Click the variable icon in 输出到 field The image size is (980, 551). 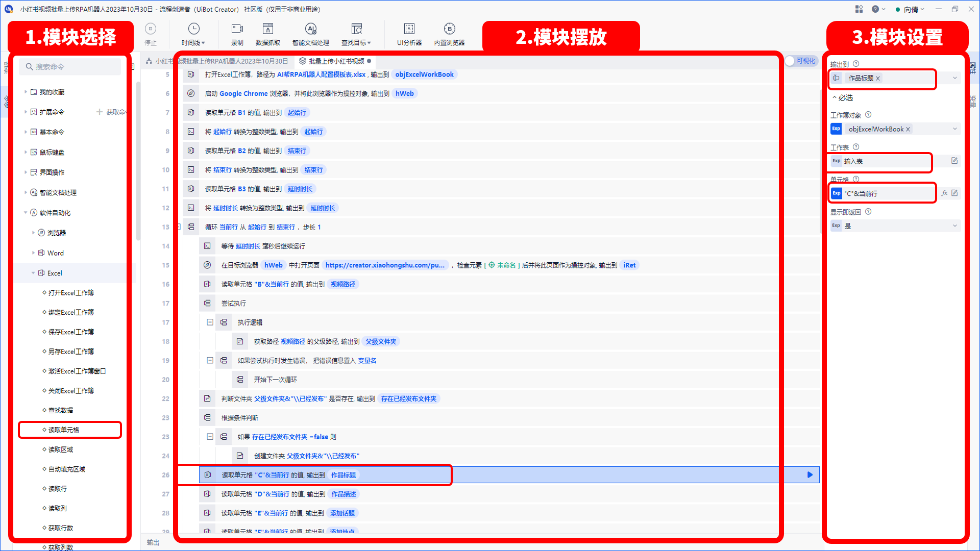tap(836, 78)
